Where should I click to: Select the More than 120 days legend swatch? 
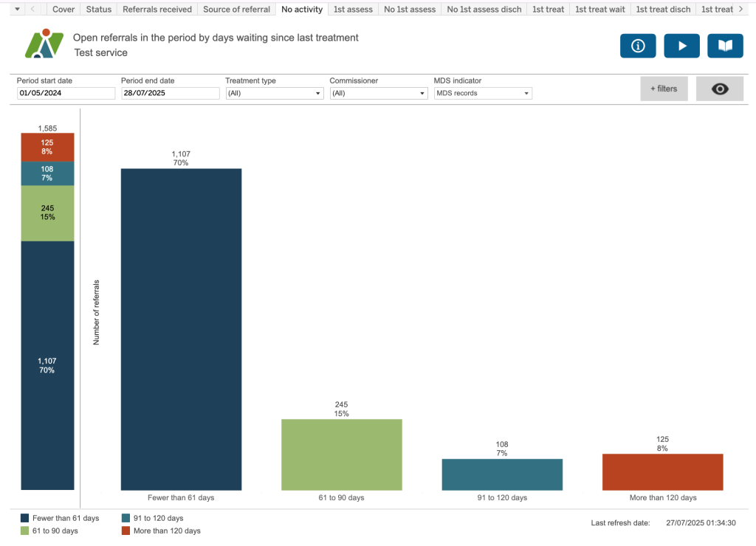coord(126,531)
